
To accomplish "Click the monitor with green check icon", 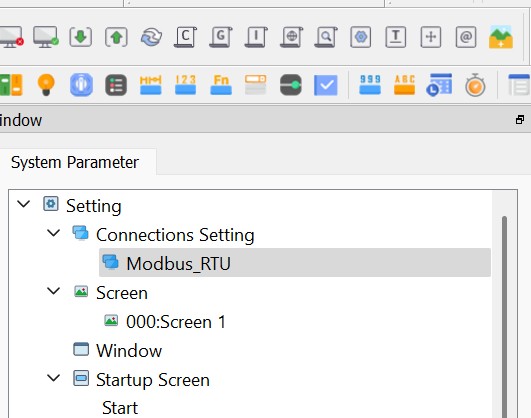I will (x=46, y=37).
